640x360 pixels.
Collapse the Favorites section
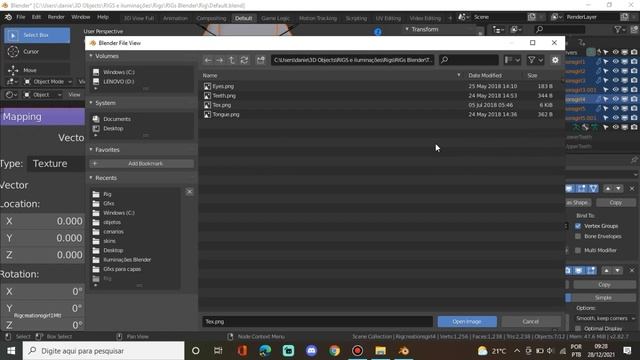click(x=91, y=150)
